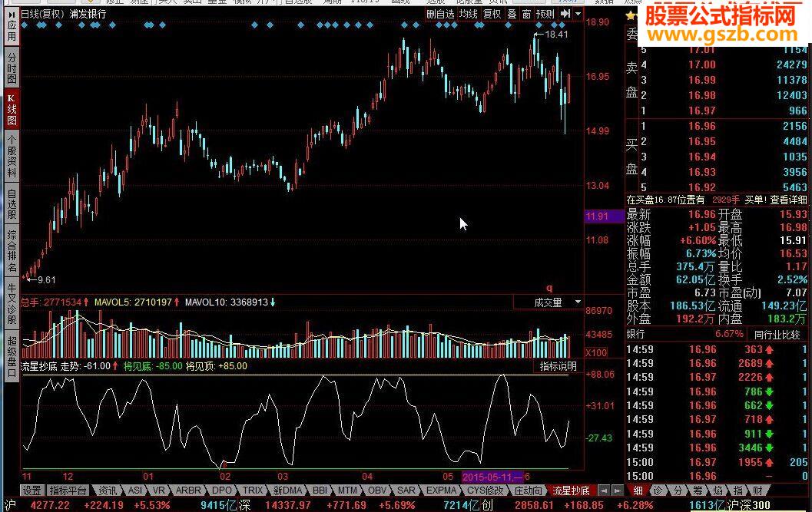The image size is (812, 512).
Task: Select the K线图 sidebar tab
Action: pos(12,110)
